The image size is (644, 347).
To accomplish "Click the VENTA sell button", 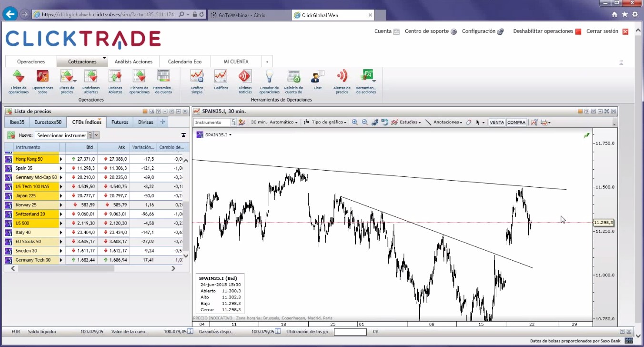I will 497,122.
